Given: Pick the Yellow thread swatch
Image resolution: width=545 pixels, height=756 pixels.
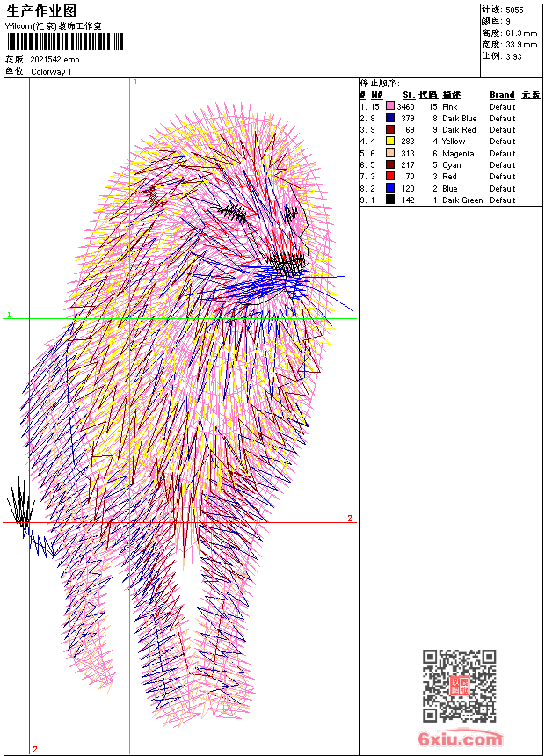Looking at the screenshot, I should tap(390, 141).
